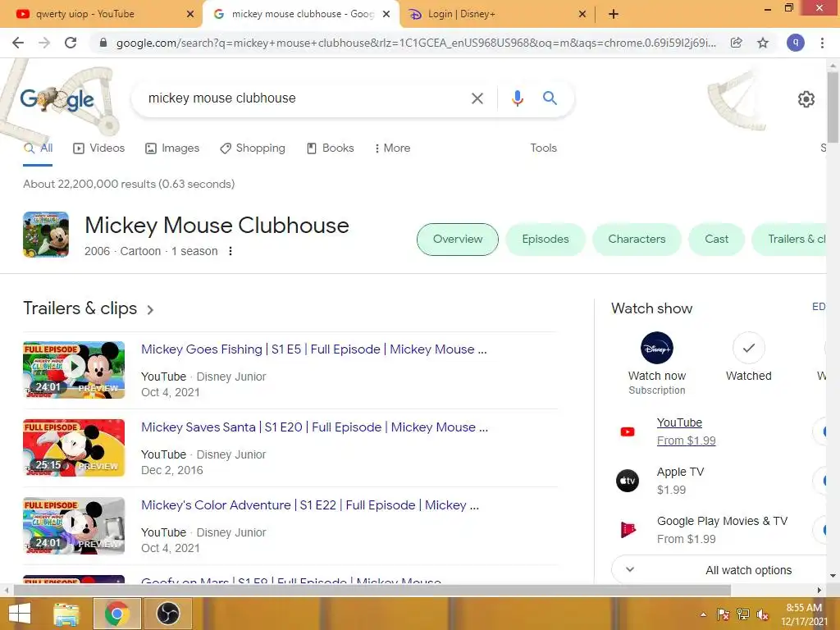This screenshot has width=840, height=630.
Task: Show hidden system tray icons
Action: [x=703, y=614]
